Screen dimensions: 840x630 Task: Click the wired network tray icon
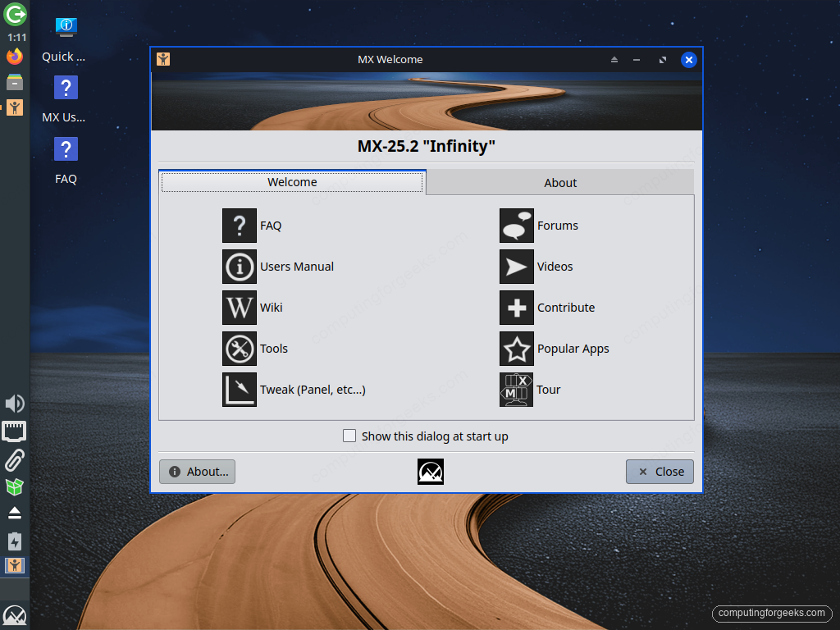pyautogui.click(x=14, y=431)
